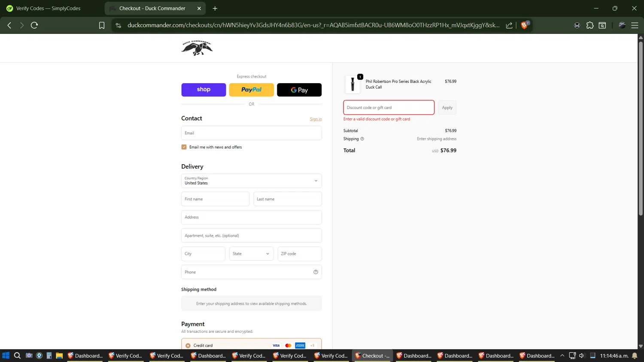Select the Checkout - Duck Commander tab

[152, 8]
